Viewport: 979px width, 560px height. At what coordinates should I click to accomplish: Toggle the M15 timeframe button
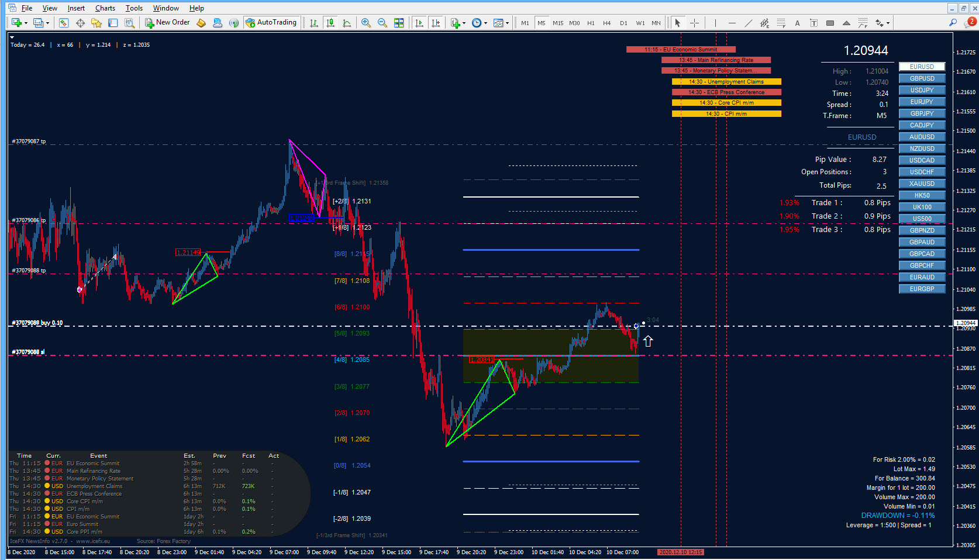[558, 23]
